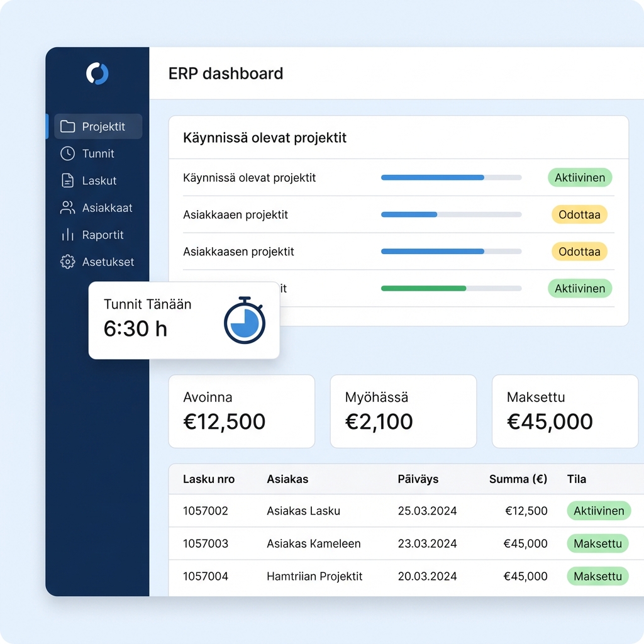Select Asiakkaat in the sidebar

98,208
